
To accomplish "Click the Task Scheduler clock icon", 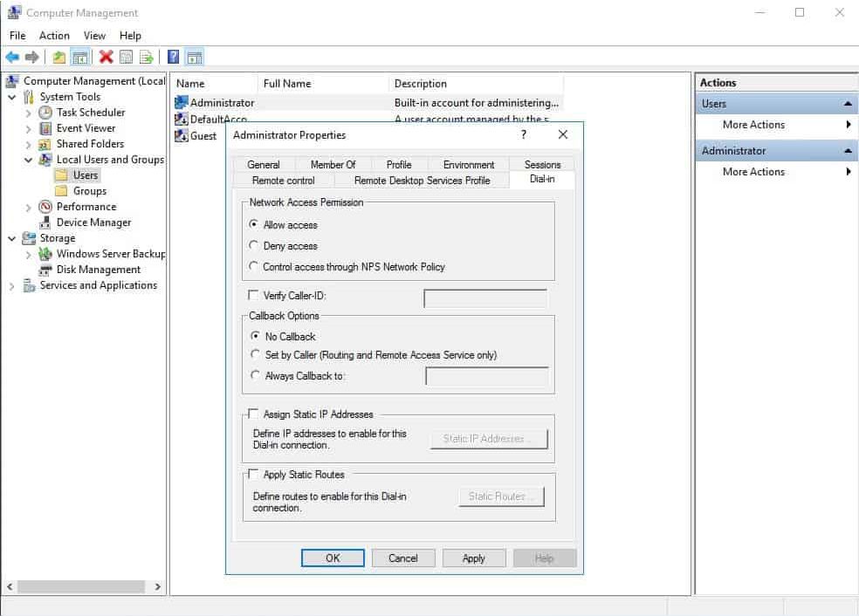I will pos(45,113).
